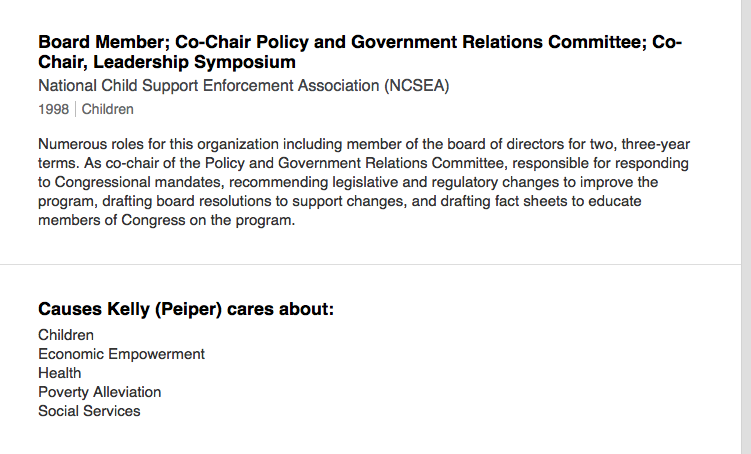Select Economic Empowerment in the causes list
Screen dimensions: 751x454
121,354
